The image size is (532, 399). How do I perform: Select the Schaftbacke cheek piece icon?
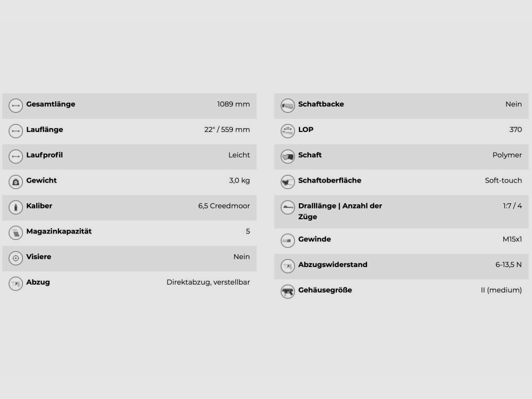pos(288,105)
